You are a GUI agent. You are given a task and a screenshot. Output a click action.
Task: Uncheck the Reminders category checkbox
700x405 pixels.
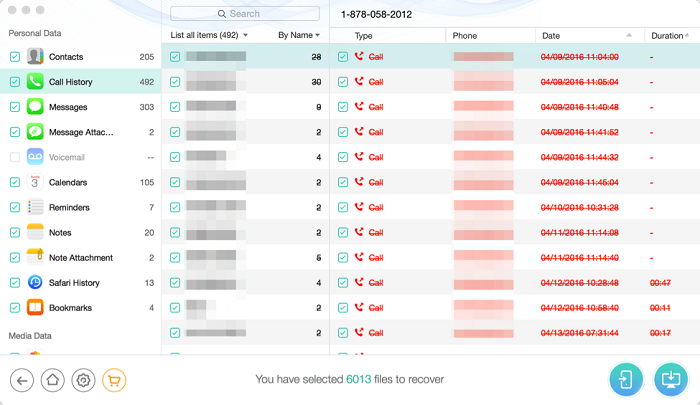click(15, 208)
